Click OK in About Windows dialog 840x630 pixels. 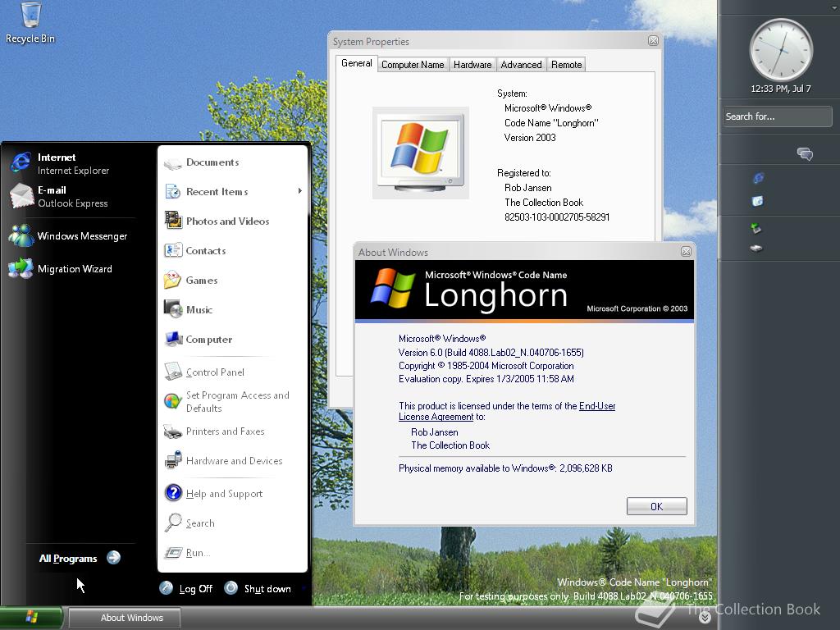pos(657,506)
